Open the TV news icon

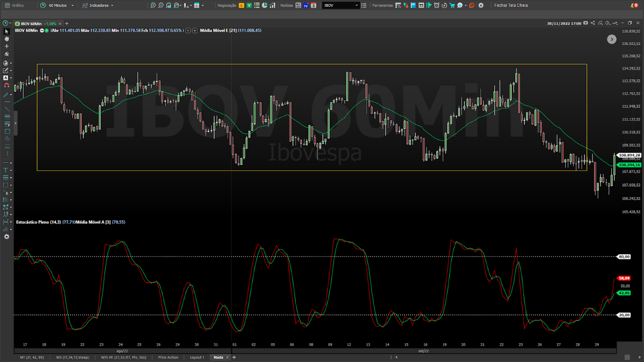(305, 5)
